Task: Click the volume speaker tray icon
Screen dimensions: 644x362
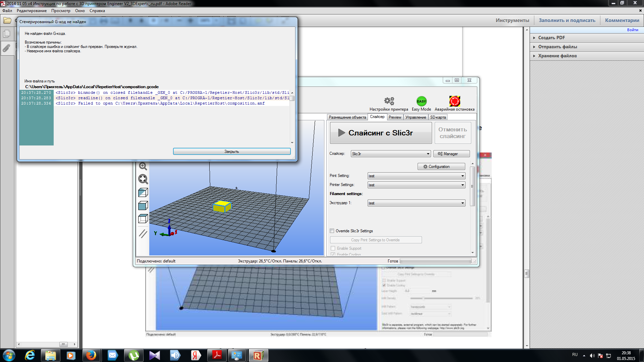Action: [x=592, y=356]
